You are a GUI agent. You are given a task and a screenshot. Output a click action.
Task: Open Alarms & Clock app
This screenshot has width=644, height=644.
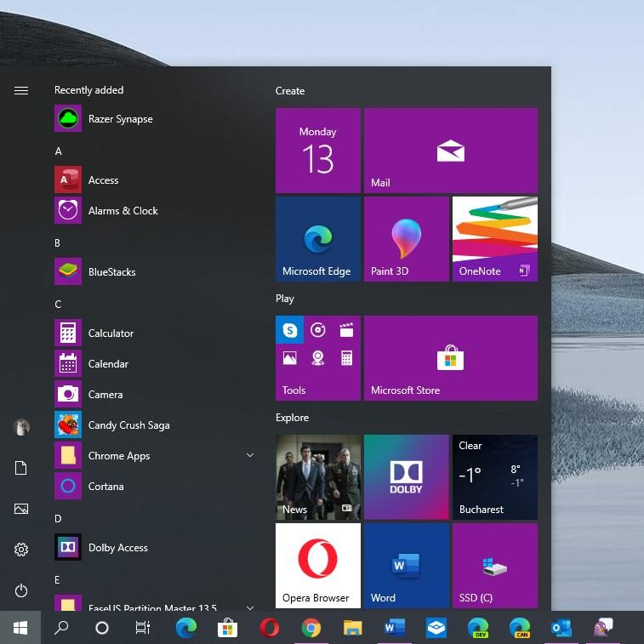[x=154, y=211]
